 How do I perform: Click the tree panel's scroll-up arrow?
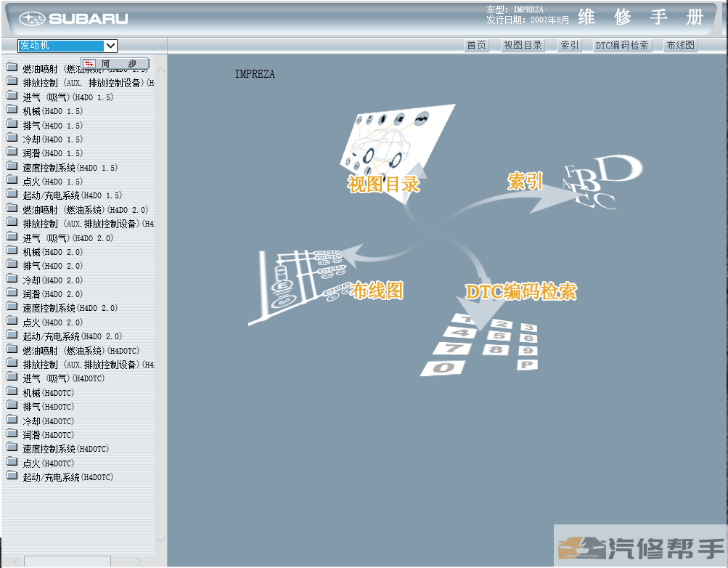pyautogui.click(x=160, y=70)
